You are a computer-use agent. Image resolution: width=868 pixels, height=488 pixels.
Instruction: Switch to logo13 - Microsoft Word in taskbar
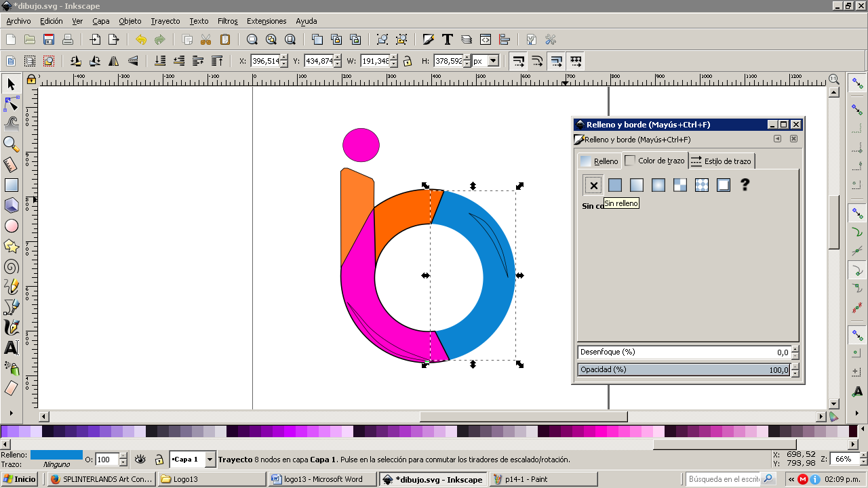click(x=322, y=479)
